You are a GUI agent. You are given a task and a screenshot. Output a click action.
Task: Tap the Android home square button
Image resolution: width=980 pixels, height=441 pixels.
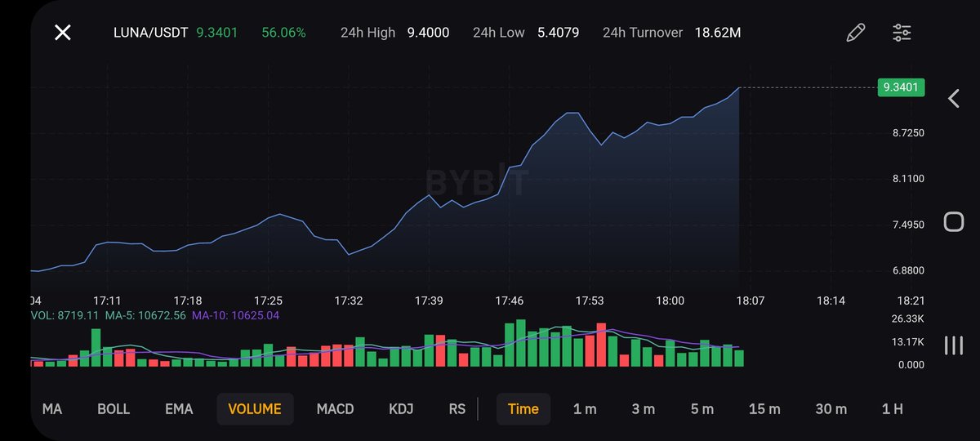point(953,221)
